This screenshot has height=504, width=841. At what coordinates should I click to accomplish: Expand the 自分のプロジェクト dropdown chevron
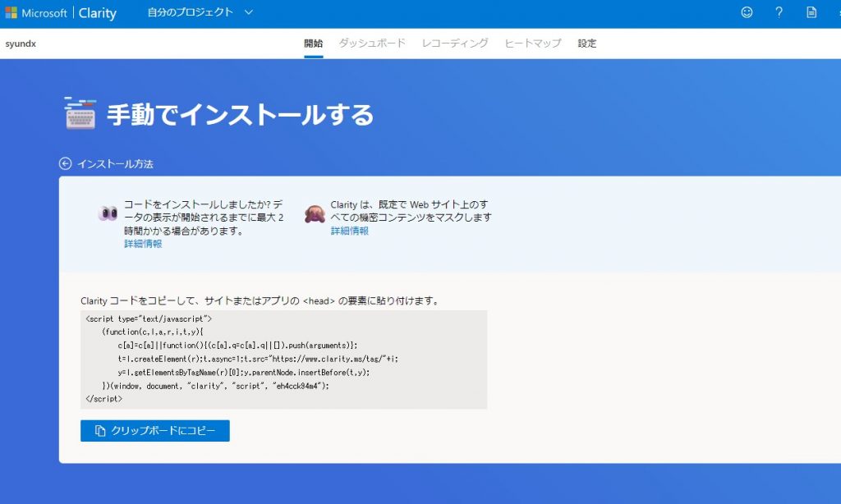coord(248,12)
